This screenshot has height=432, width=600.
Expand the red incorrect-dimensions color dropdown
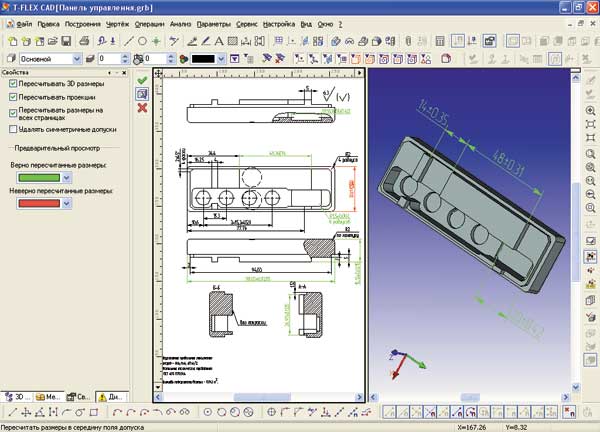click(x=67, y=203)
